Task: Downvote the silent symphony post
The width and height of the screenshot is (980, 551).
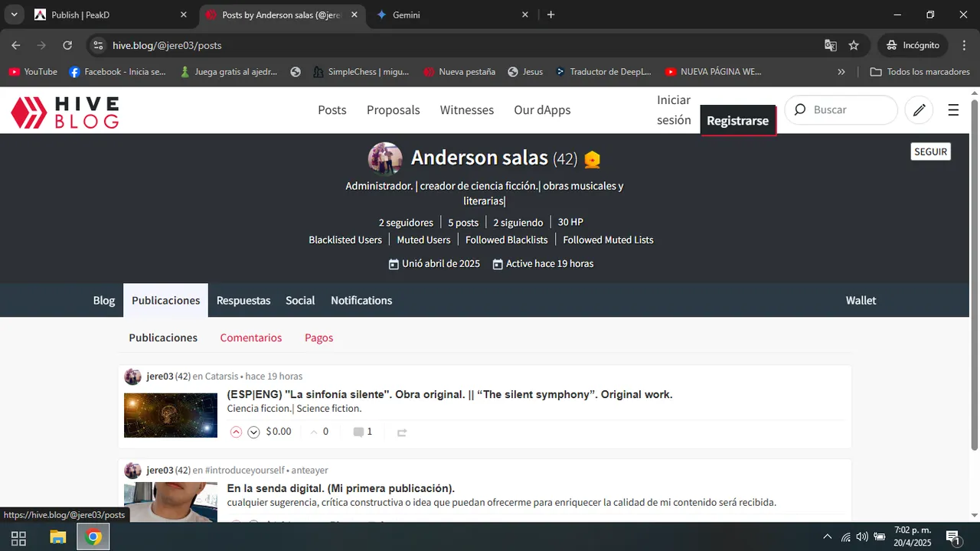Action: pos(253,432)
